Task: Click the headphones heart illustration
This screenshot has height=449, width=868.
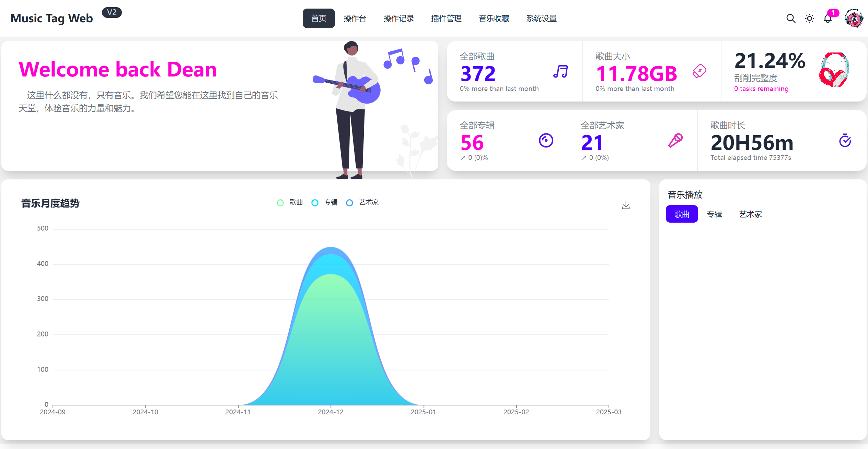Action: coord(835,70)
